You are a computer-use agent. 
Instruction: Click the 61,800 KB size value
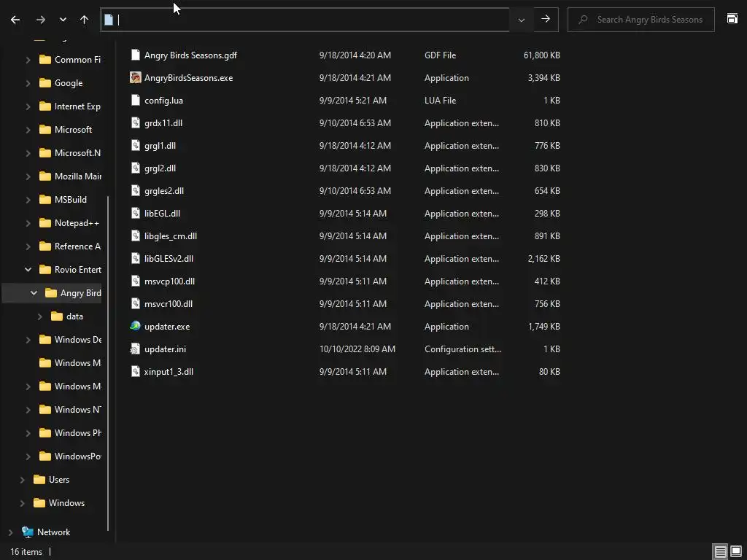pyautogui.click(x=542, y=55)
